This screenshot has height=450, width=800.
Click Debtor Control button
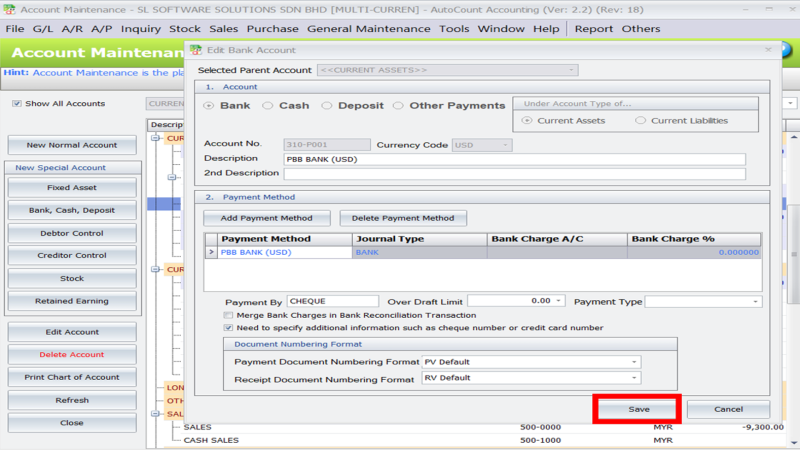click(72, 233)
